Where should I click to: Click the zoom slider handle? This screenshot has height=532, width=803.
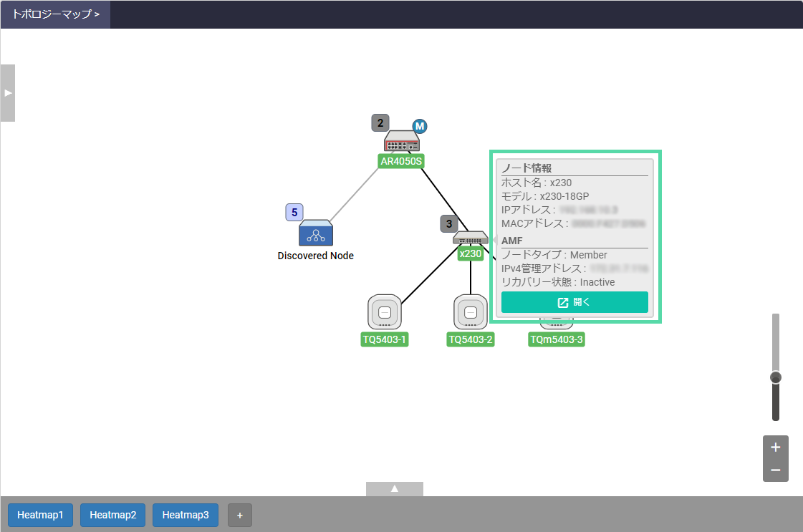pos(775,377)
